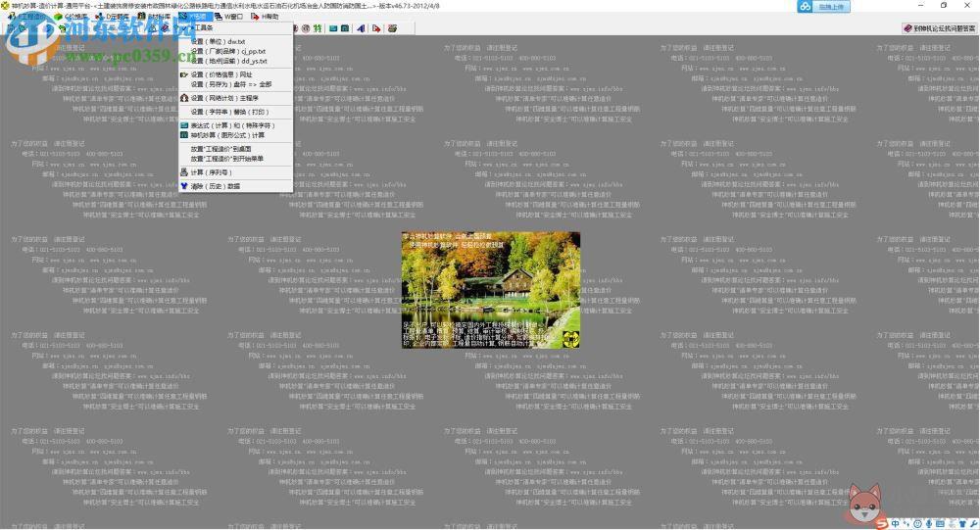Open the W窗口 menu
This screenshot has height=530, width=980.
[229, 17]
